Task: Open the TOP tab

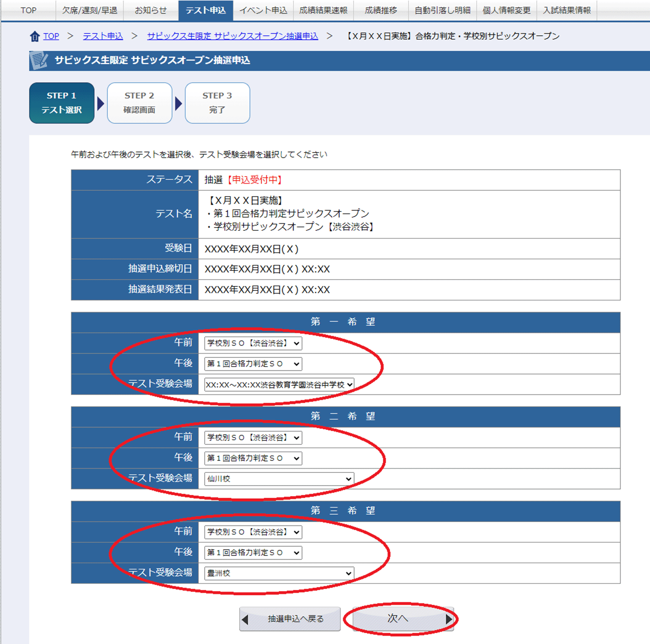Action: coord(29,11)
